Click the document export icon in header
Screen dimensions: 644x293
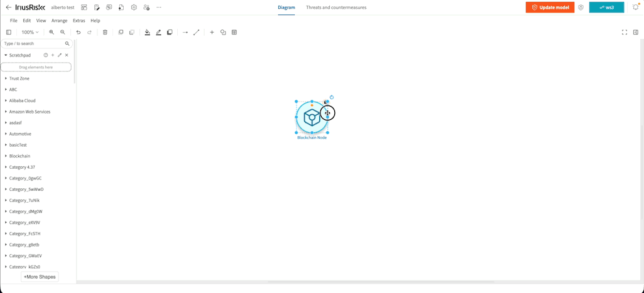tap(121, 8)
